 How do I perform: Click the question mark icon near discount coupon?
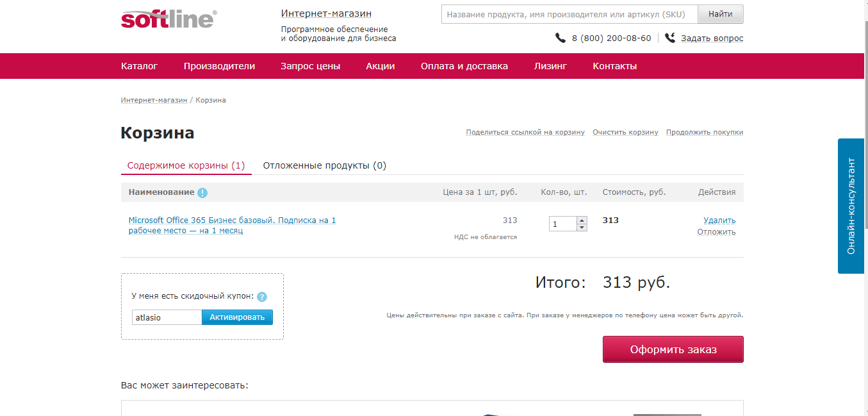262,297
